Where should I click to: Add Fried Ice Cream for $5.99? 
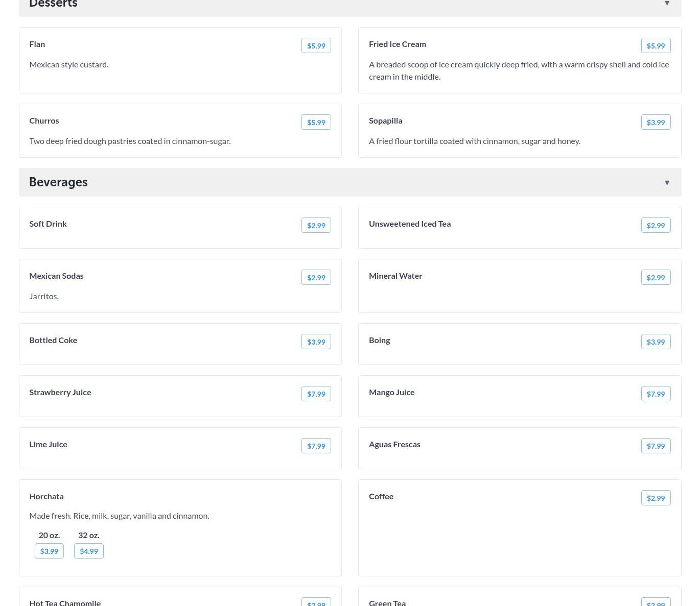pos(656,45)
